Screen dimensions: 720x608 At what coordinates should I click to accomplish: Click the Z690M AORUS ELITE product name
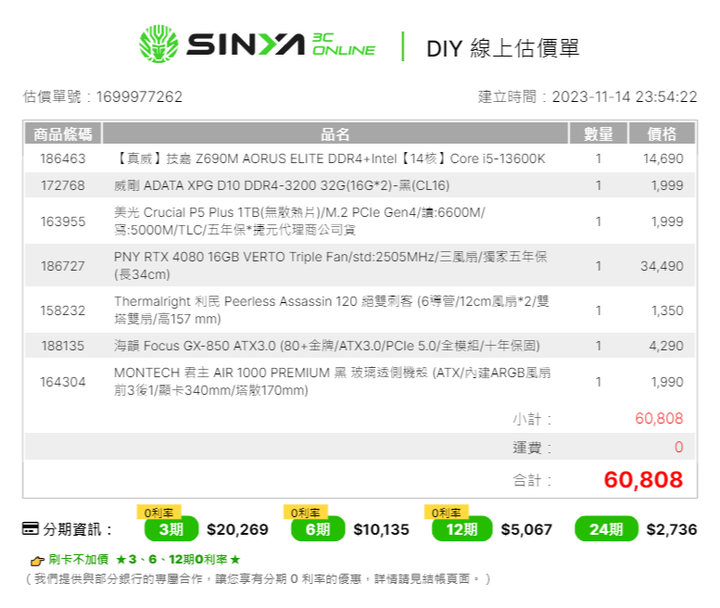point(330,158)
